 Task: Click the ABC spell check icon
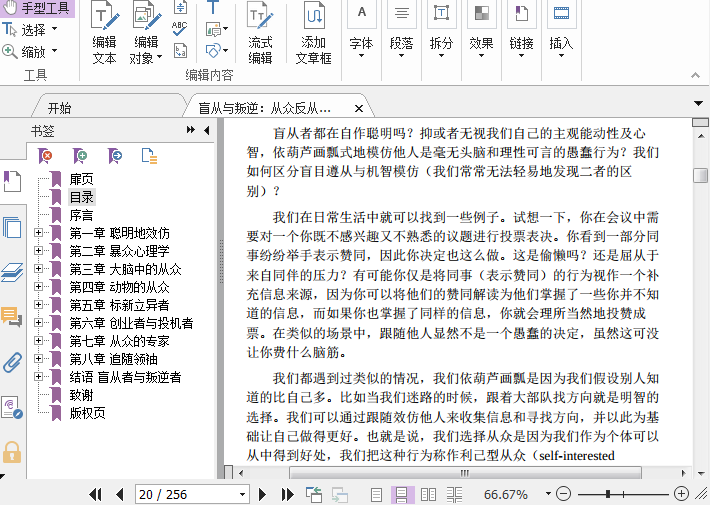pyautogui.click(x=179, y=29)
